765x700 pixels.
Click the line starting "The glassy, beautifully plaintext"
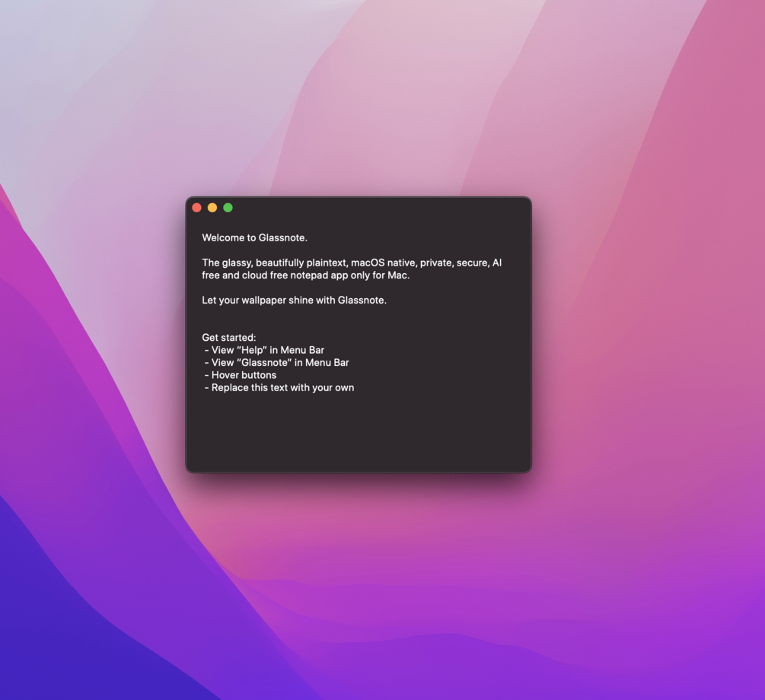point(352,263)
